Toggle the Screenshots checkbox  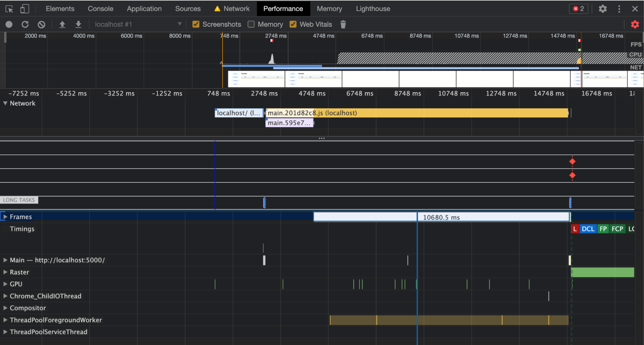(196, 24)
